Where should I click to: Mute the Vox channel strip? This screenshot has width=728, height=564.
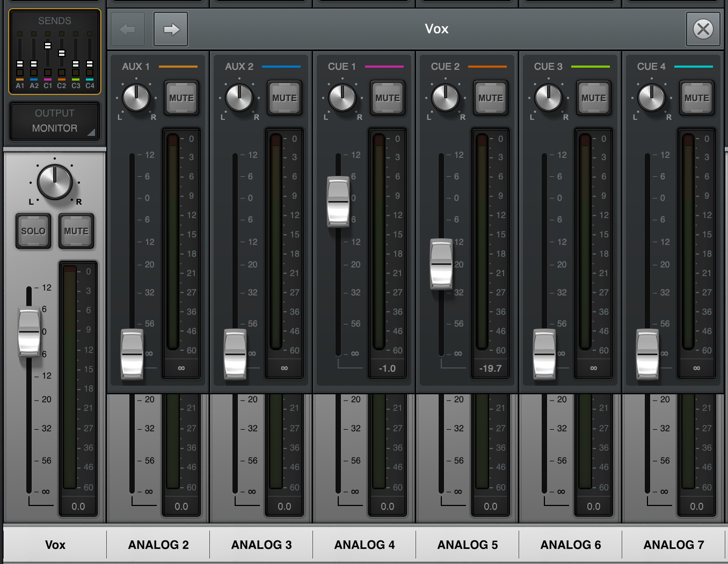[76, 231]
